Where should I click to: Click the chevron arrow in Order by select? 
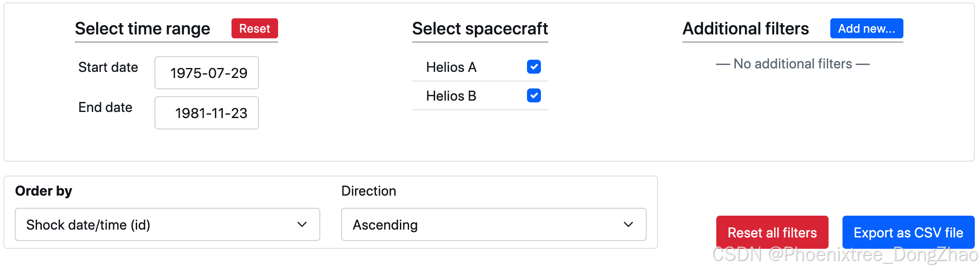[x=302, y=224]
